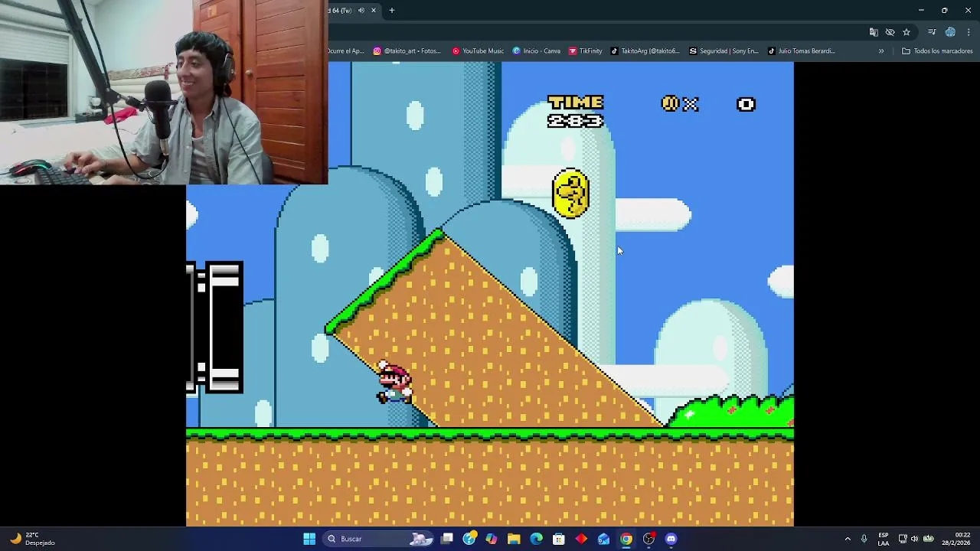The width and height of the screenshot is (980, 551).
Task: Open the Get Help taskbar app
Action: pyautogui.click(x=469, y=539)
